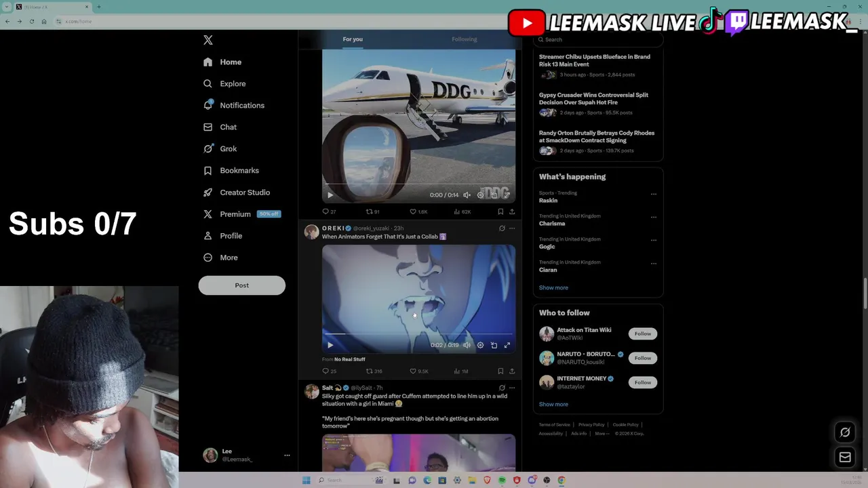Open more options on OREKI post

(512, 228)
